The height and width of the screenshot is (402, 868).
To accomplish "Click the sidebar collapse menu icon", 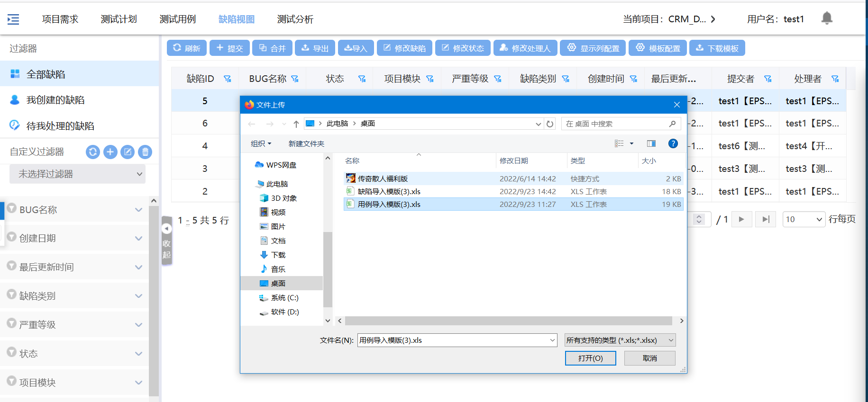I will [x=13, y=19].
